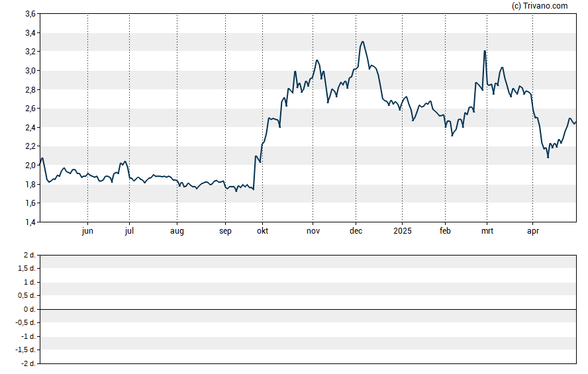Click the '-1 d.' lower axis label
This screenshot has width=588, height=374.
[x=28, y=336]
